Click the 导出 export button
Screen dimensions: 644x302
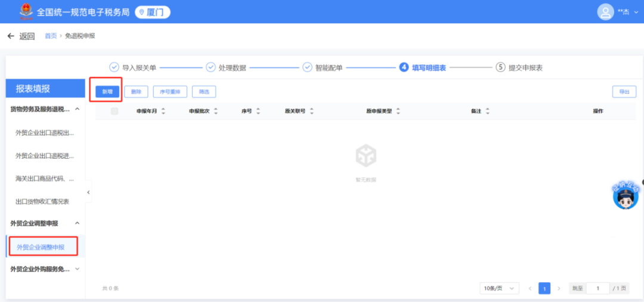click(624, 91)
